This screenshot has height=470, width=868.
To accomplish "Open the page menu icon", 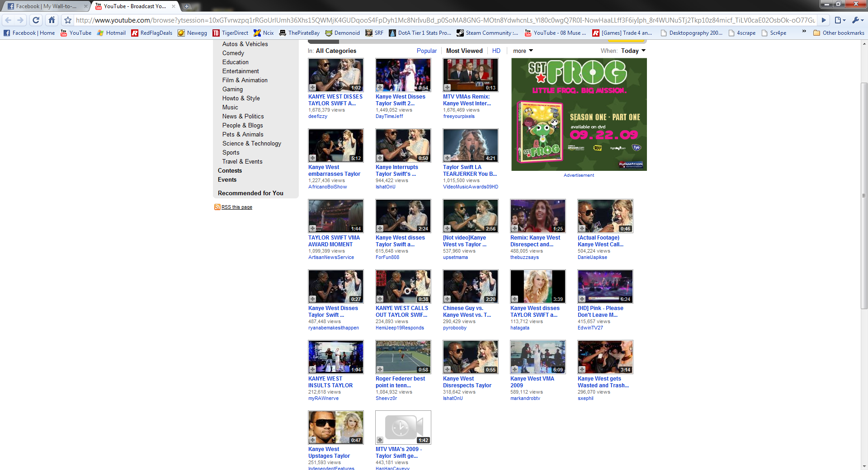I will click(840, 20).
